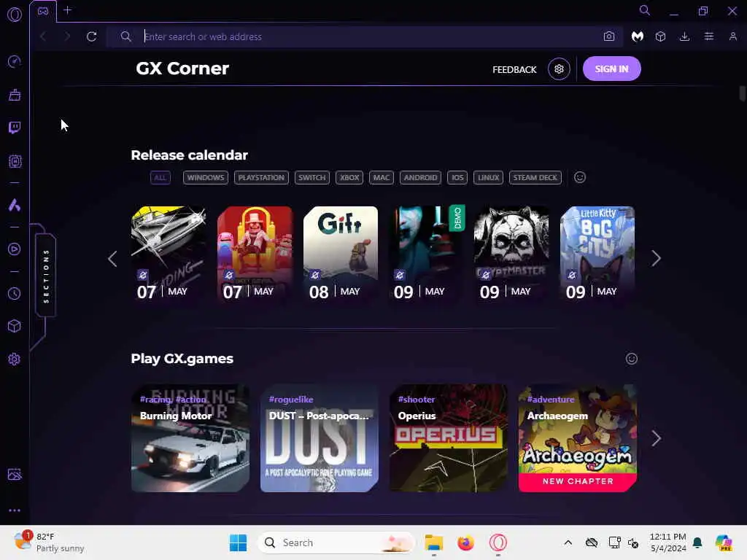
Task: Show next Release calendar items
Action: [x=656, y=259]
